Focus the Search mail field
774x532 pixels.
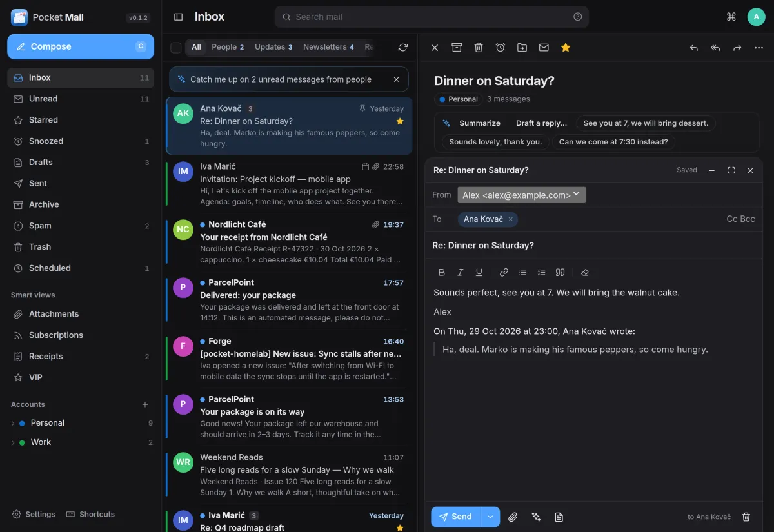click(x=432, y=17)
